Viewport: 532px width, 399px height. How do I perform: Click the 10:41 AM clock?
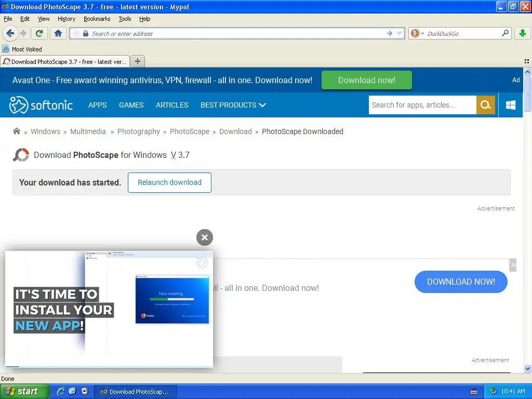click(x=513, y=391)
